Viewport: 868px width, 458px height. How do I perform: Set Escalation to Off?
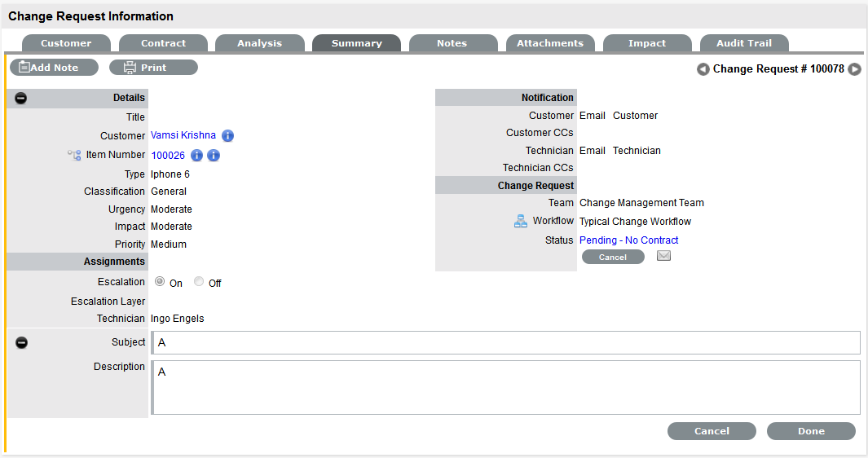[x=199, y=282]
